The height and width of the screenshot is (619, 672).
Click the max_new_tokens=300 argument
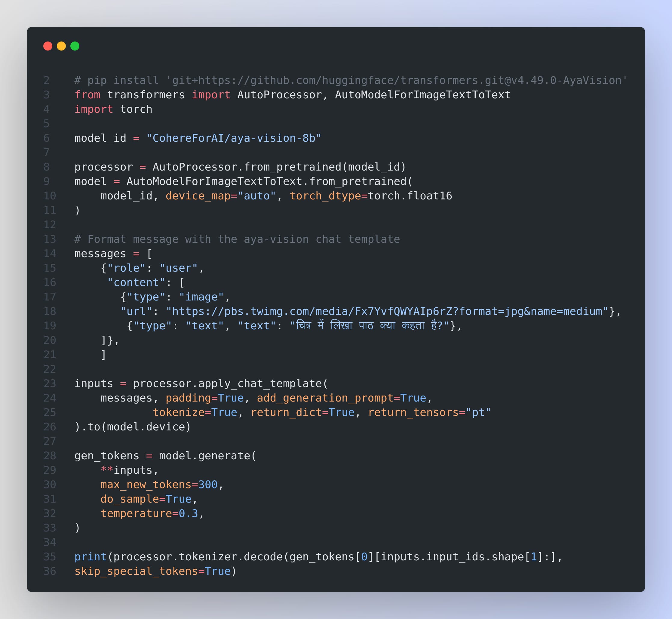pyautogui.click(x=159, y=484)
